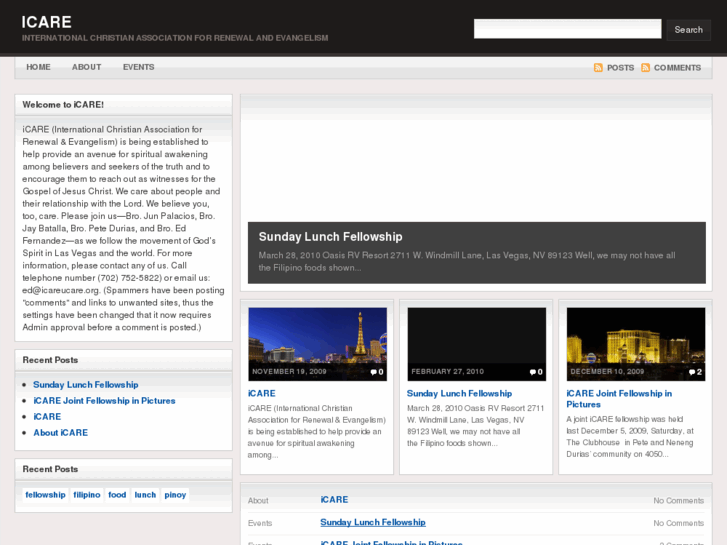This screenshot has width=727, height=545.
Task: Open iCARE Joint Fellowship in Pictures sidebar link
Action: click(x=104, y=401)
